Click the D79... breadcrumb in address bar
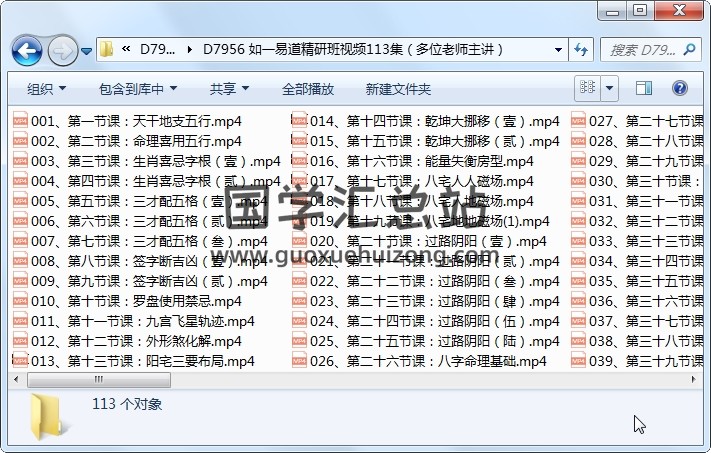 pyautogui.click(x=158, y=49)
